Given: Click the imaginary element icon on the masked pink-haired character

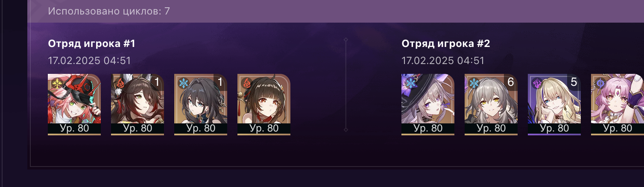Looking at the screenshot, I should click(56, 83).
